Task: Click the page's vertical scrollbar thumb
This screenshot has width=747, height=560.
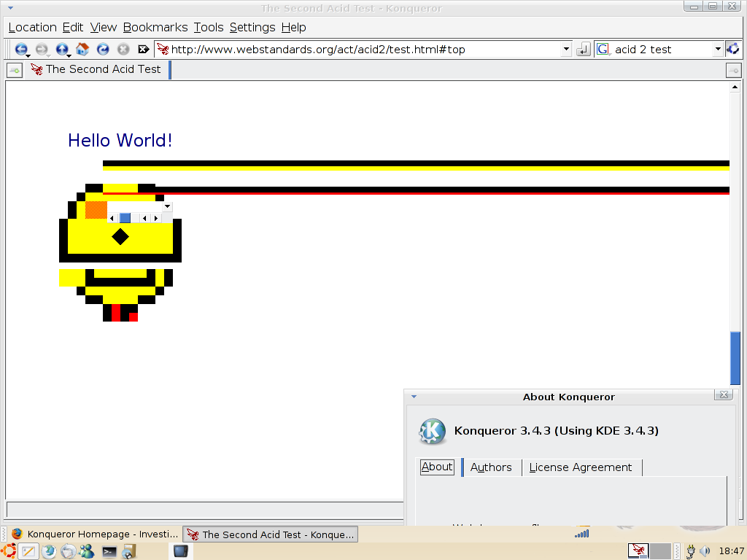Action: (x=735, y=358)
